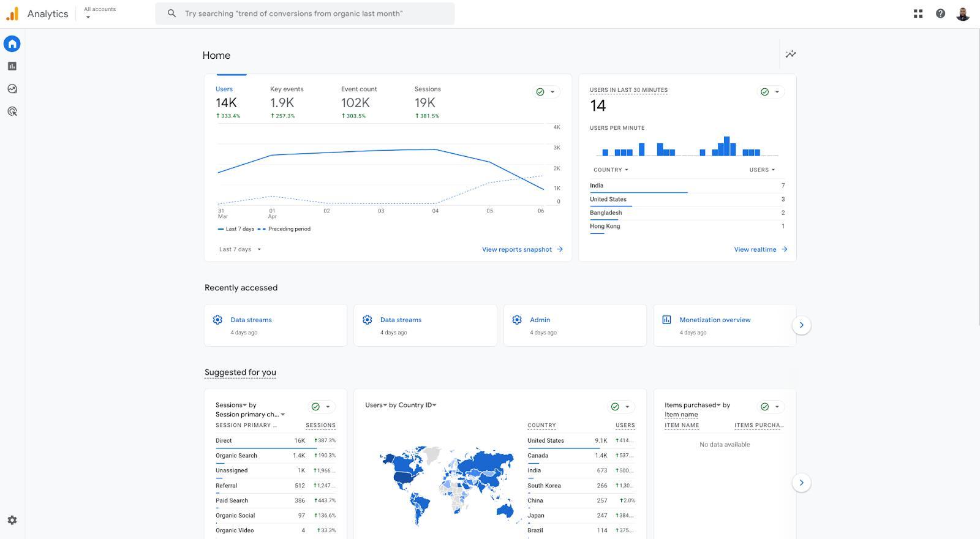Image resolution: width=980 pixels, height=539 pixels.
Task: Click the India row in realtime table
Action: click(687, 186)
